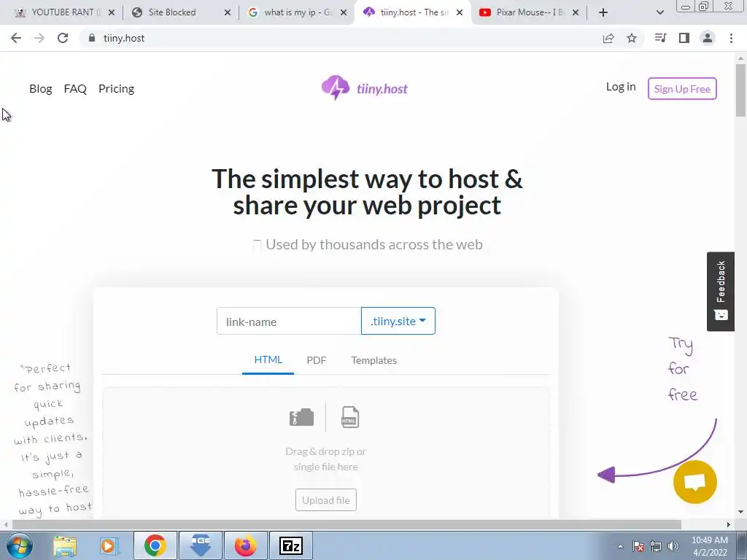
Task: Reload the tiiny.host page
Action: [x=63, y=38]
